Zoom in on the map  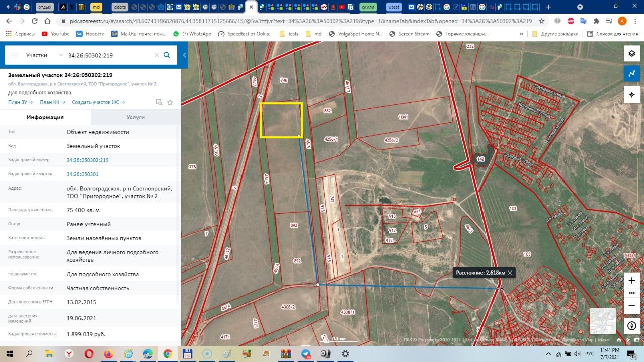point(632,281)
